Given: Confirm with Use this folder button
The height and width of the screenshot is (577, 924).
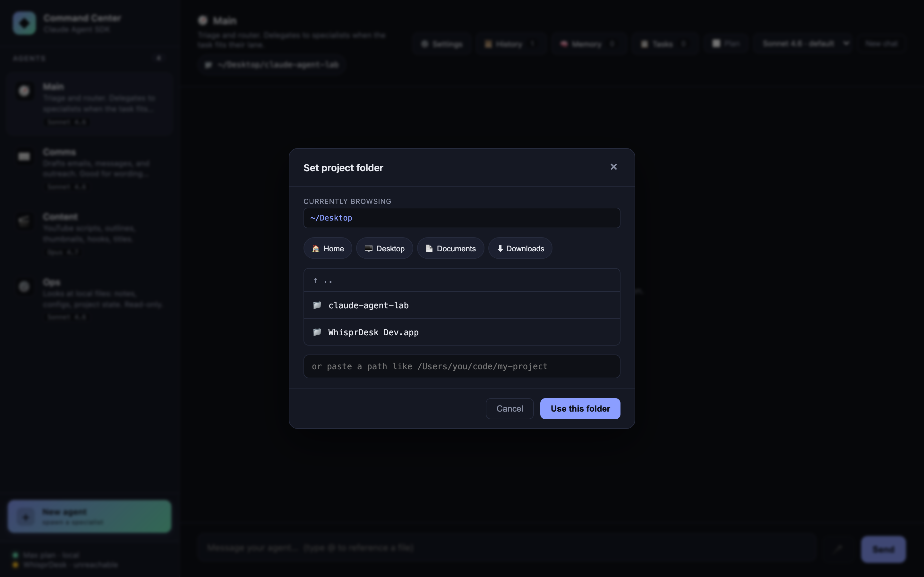Looking at the screenshot, I should (580, 408).
